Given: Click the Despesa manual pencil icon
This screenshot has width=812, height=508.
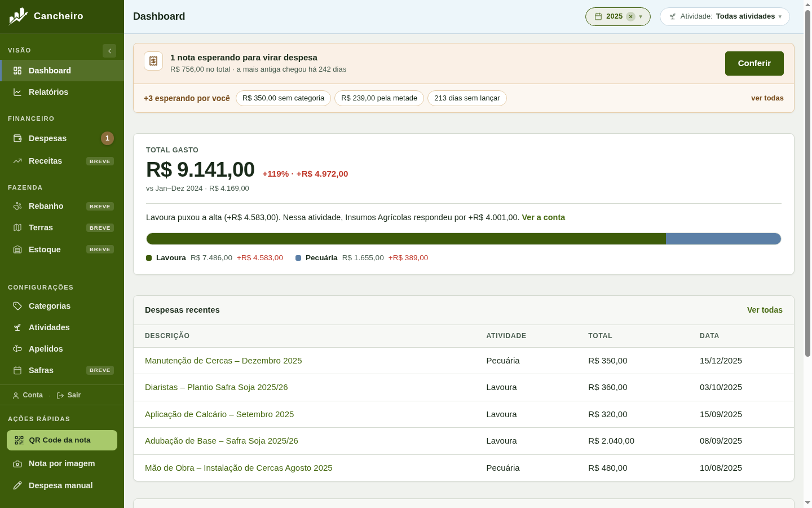Looking at the screenshot, I should [17, 485].
